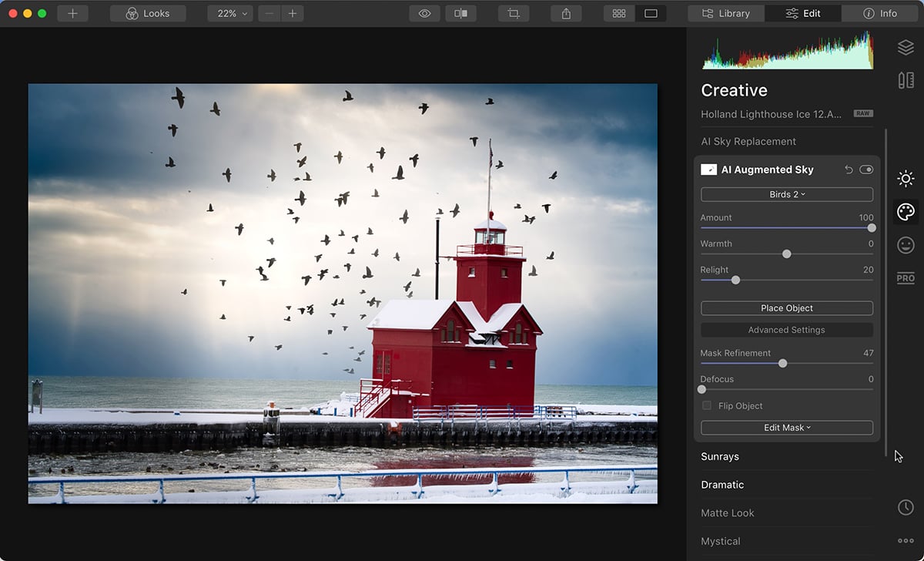Open the Professional tools section
Viewport: 924px width, 561px height.
point(906,277)
